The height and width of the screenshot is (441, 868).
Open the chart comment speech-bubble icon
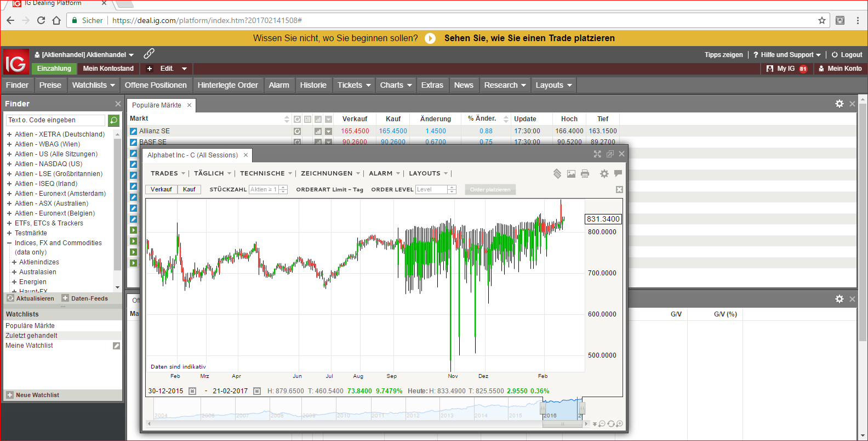click(618, 173)
